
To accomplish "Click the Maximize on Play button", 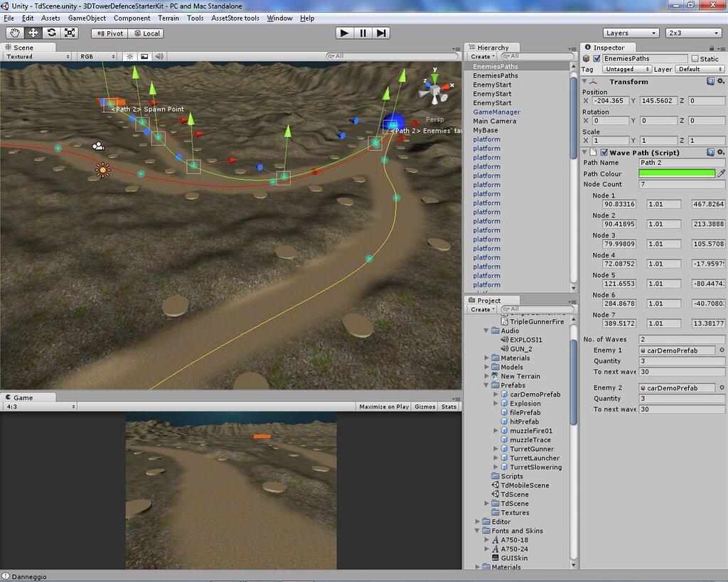I will (384, 406).
